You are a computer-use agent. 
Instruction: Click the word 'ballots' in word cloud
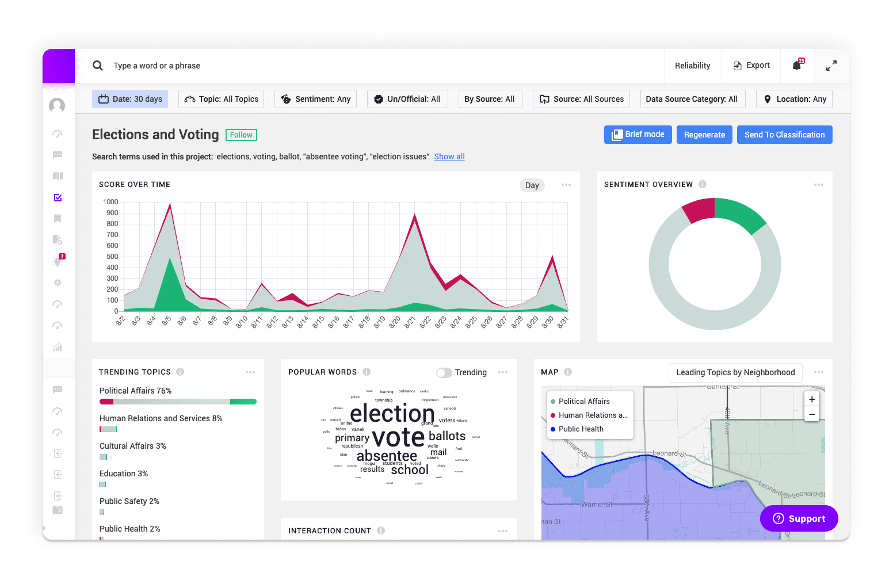click(x=447, y=436)
